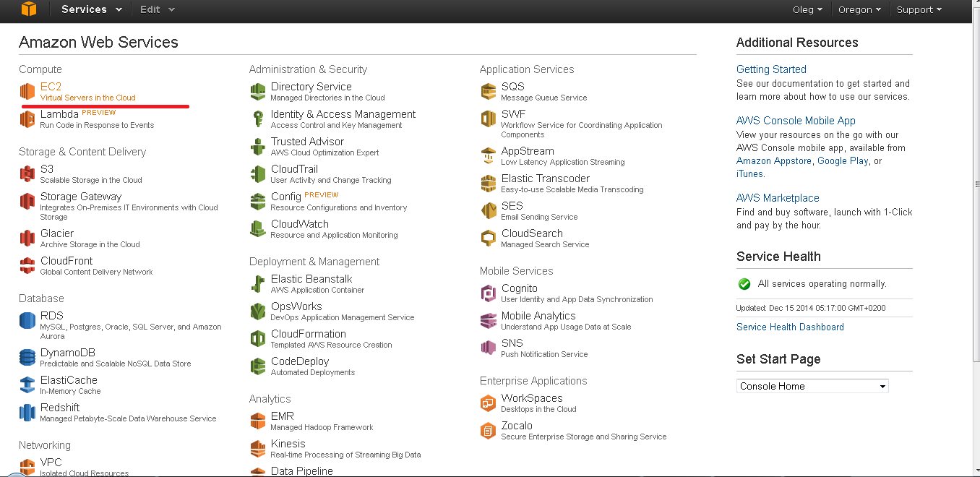Click the EMR analytics icon
Screen dimensions: 980x477
click(257, 421)
